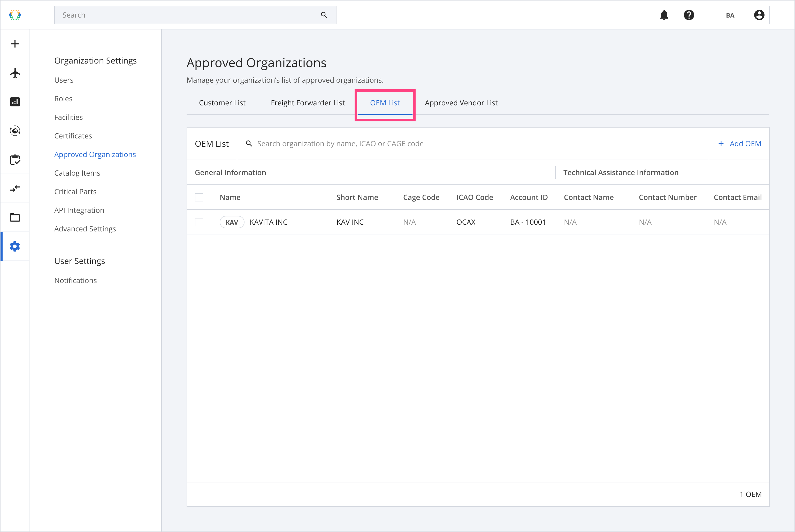
Task: Check the KAVITA INC row checkbox
Action: 199,222
